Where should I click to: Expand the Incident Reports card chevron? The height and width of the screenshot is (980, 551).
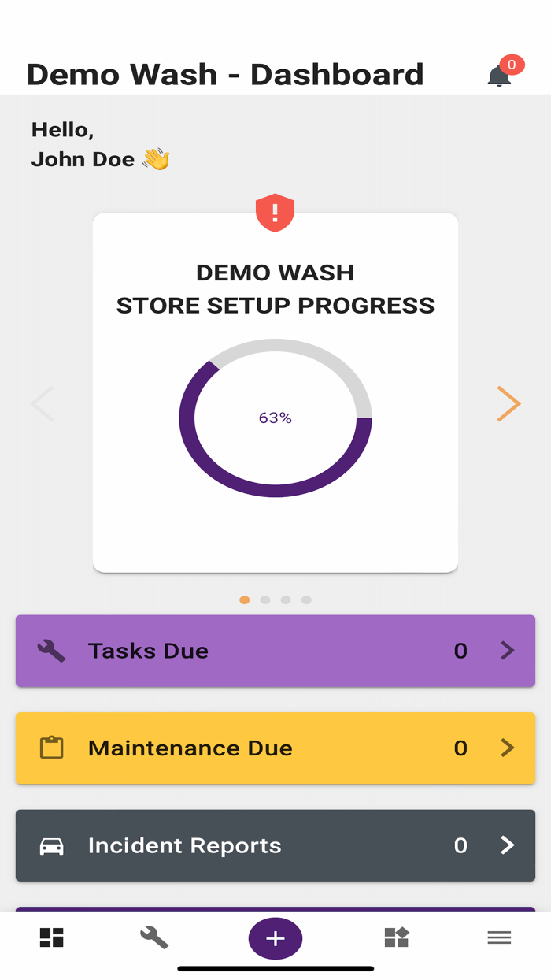(507, 845)
